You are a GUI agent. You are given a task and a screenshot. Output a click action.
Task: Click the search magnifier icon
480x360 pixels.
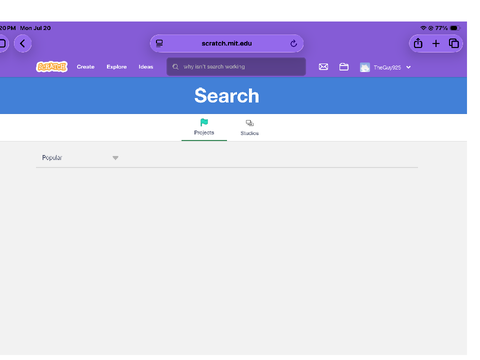(x=175, y=67)
